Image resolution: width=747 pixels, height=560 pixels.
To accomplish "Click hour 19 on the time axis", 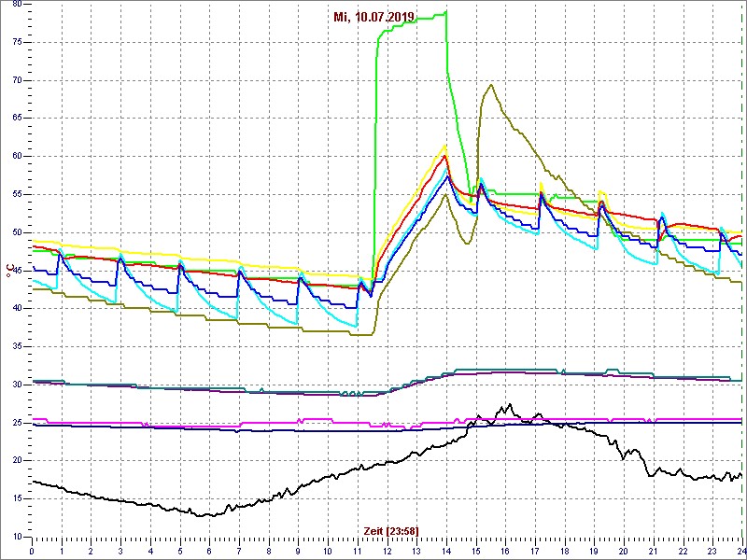I will pyautogui.click(x=594, y=552).
